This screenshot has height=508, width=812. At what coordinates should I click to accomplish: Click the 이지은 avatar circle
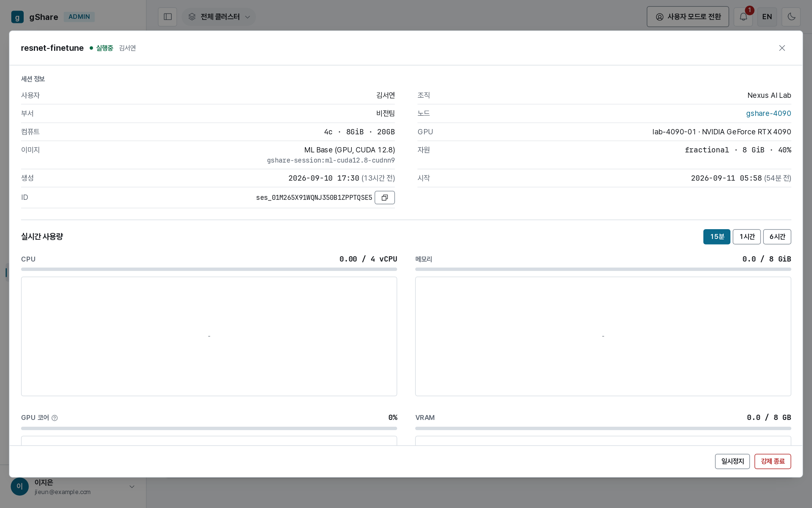20,487
